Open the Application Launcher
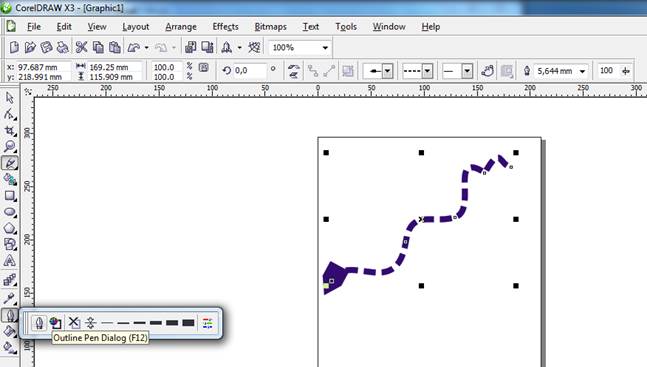 point(226,47)
